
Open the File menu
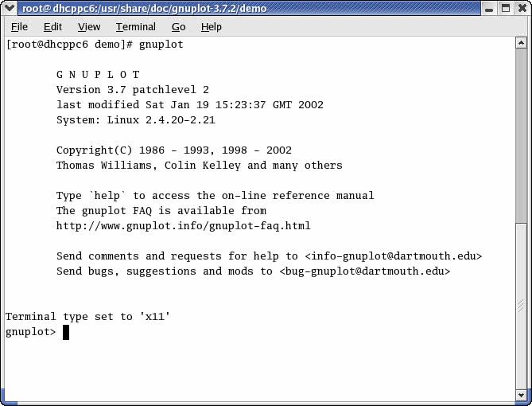19,27
